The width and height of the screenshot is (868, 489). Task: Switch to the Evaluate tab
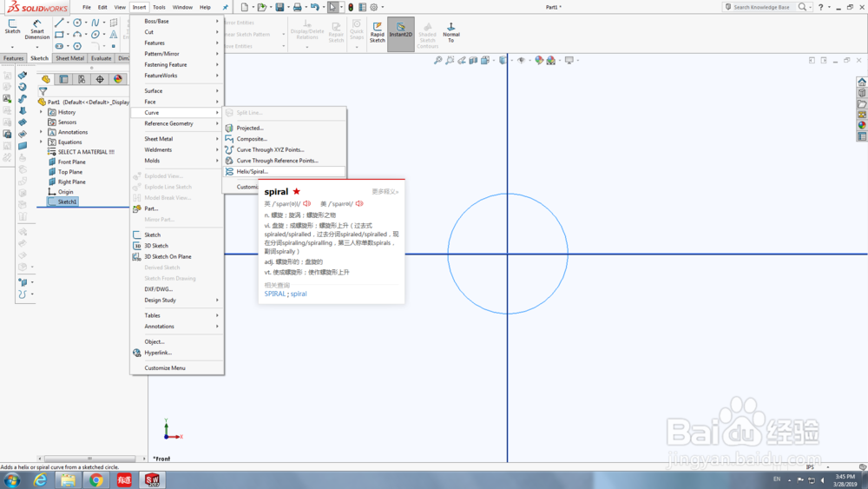[x=101, y=58]
